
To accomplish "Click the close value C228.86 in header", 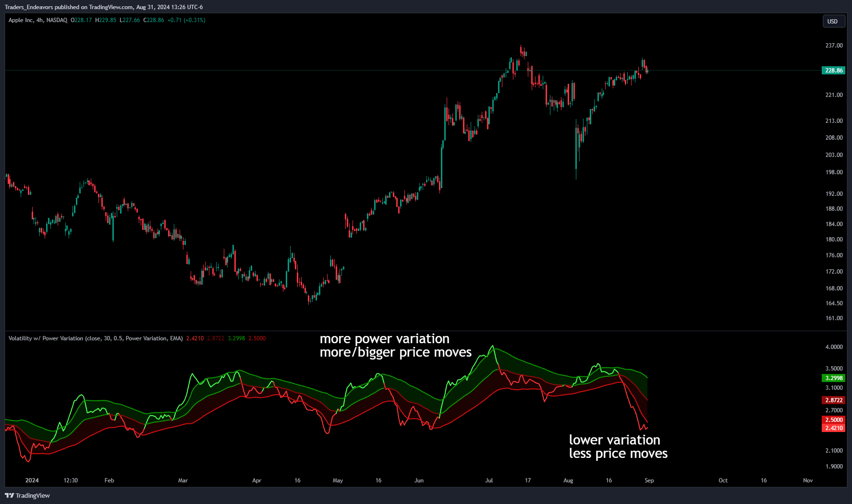I will [x=154, y=20].
